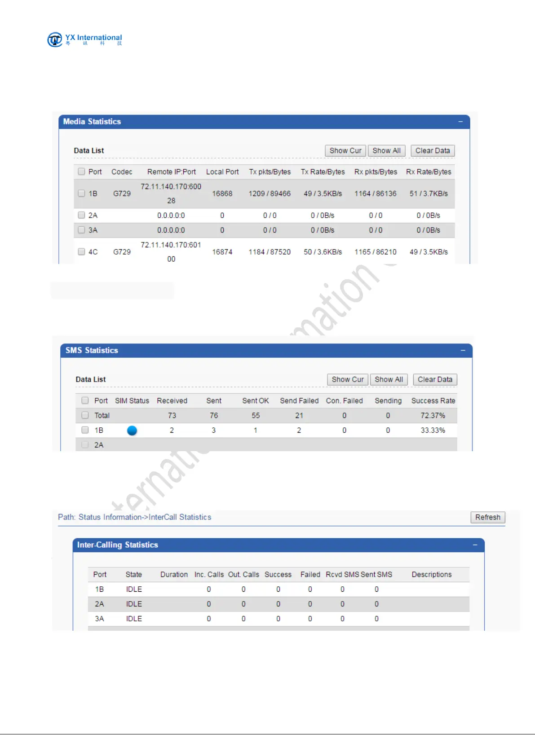Click the Rcvd SMS column header
The image size is (535, 756).
[x=342, y=575]
